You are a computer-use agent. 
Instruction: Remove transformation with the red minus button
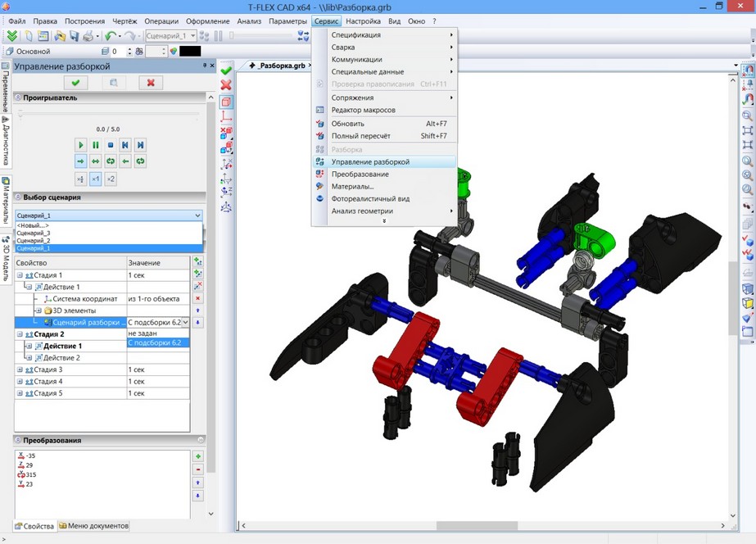coord(197,469)
